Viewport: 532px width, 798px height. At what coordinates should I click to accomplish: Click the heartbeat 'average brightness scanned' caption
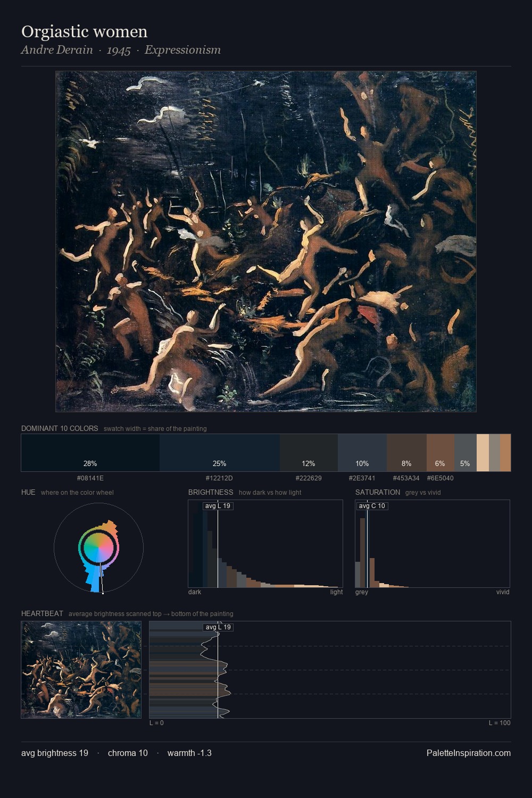click(x=151, y=614)
